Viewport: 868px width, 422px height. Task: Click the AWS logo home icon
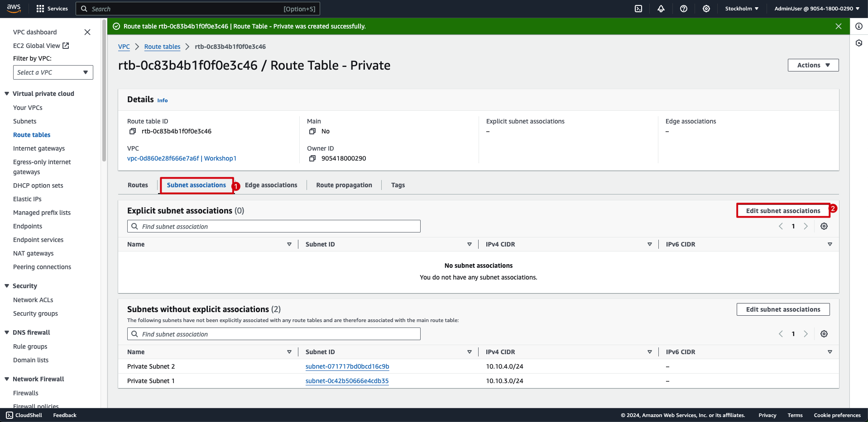tap(14, 9)
